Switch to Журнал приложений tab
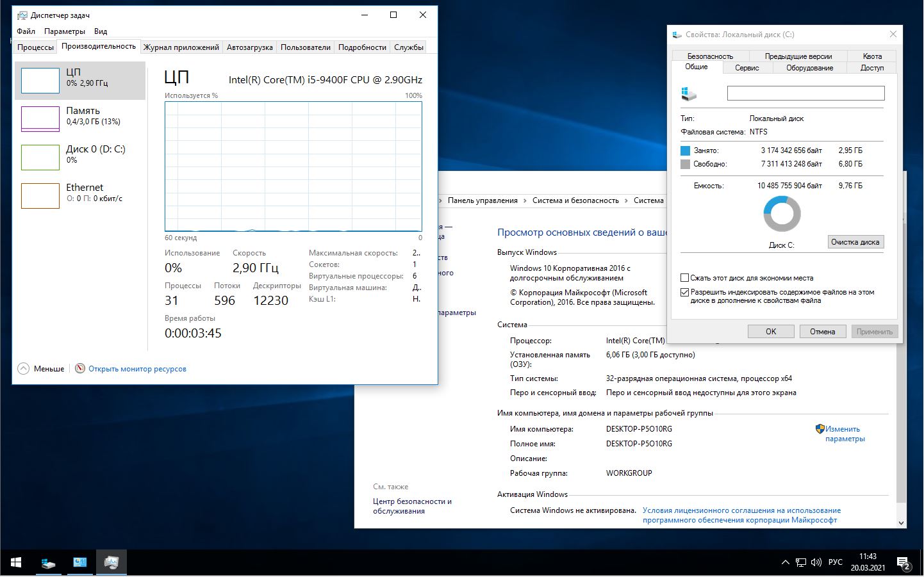Image resolution: width=924 pixels, height=577 pixels. click(x=181, y=47)
